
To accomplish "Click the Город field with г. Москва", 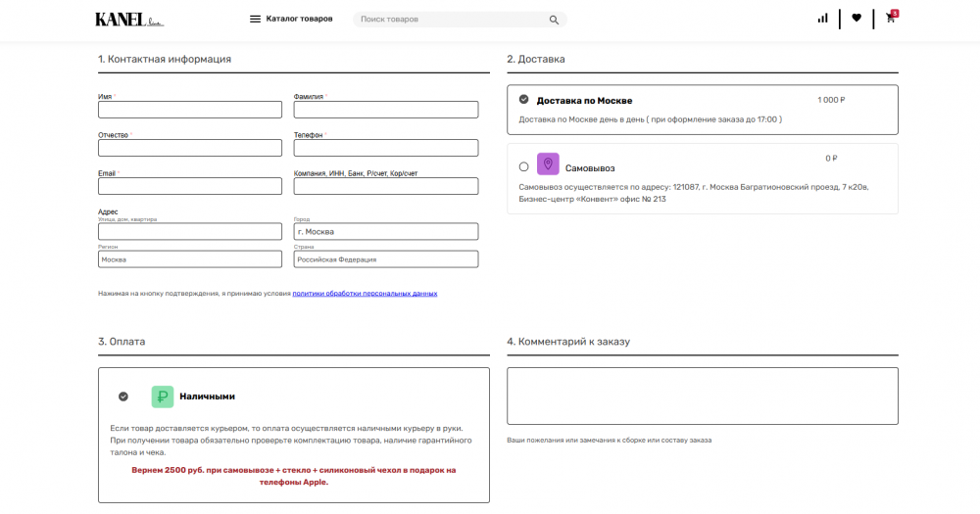I will [385, 232].
